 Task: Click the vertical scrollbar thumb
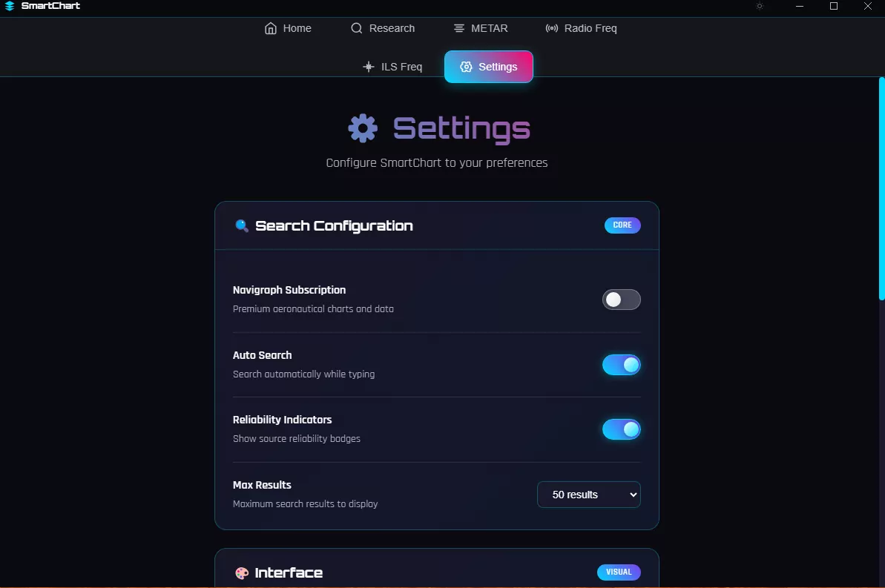point(881,188)
